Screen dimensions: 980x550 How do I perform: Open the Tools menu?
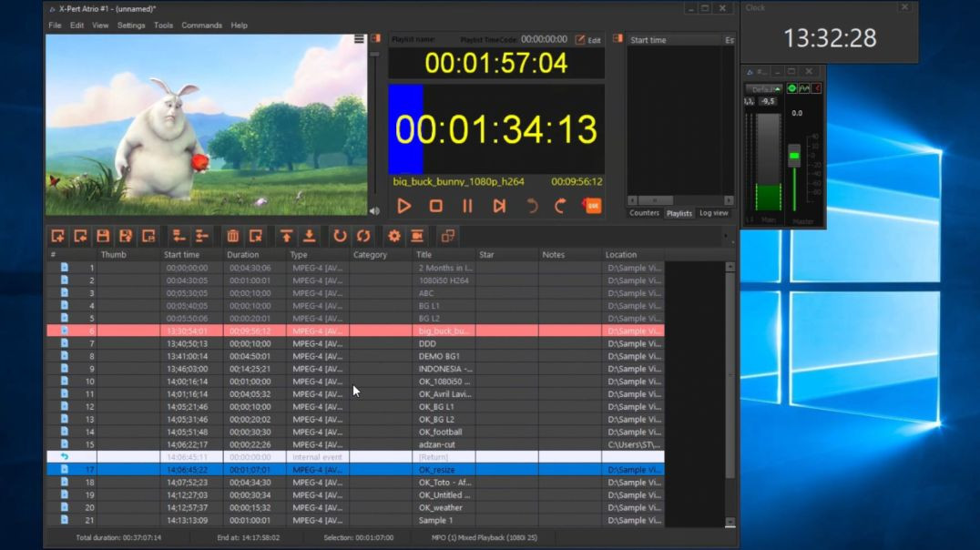[x=163, y=25]
